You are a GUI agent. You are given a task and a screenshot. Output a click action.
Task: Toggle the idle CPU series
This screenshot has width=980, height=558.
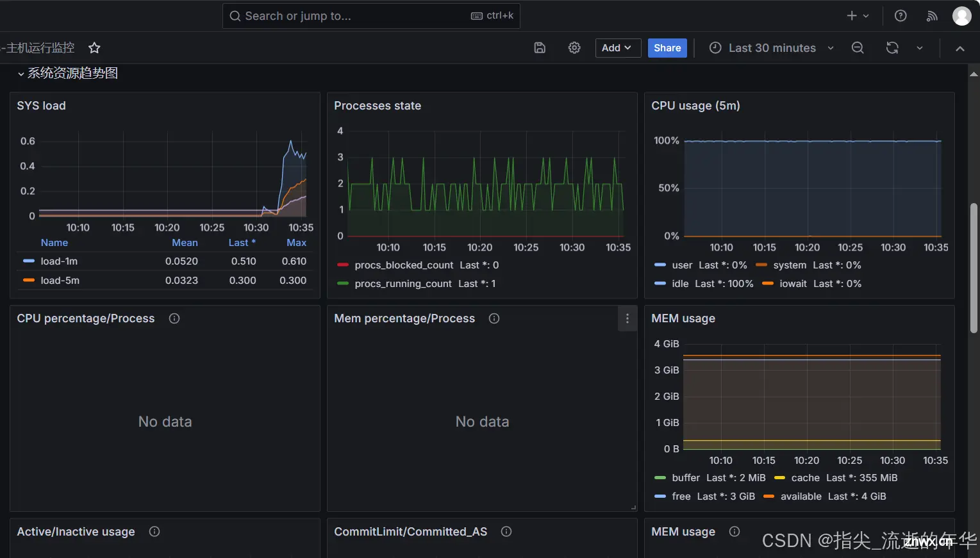pyautogui.click(x=680, y=284)
